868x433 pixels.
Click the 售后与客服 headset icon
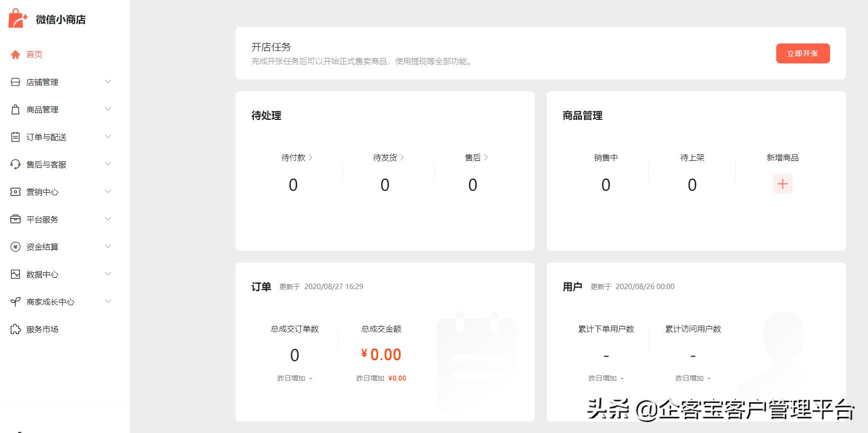(15, 164)
